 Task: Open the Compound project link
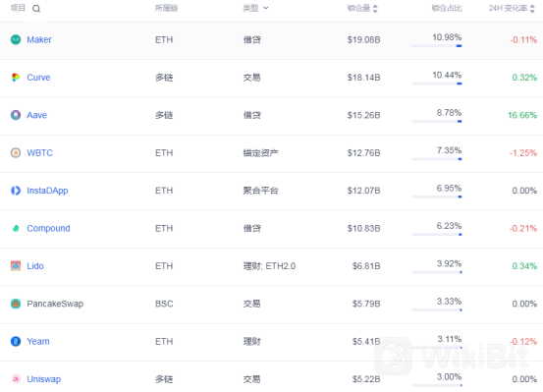pos(48,228)
